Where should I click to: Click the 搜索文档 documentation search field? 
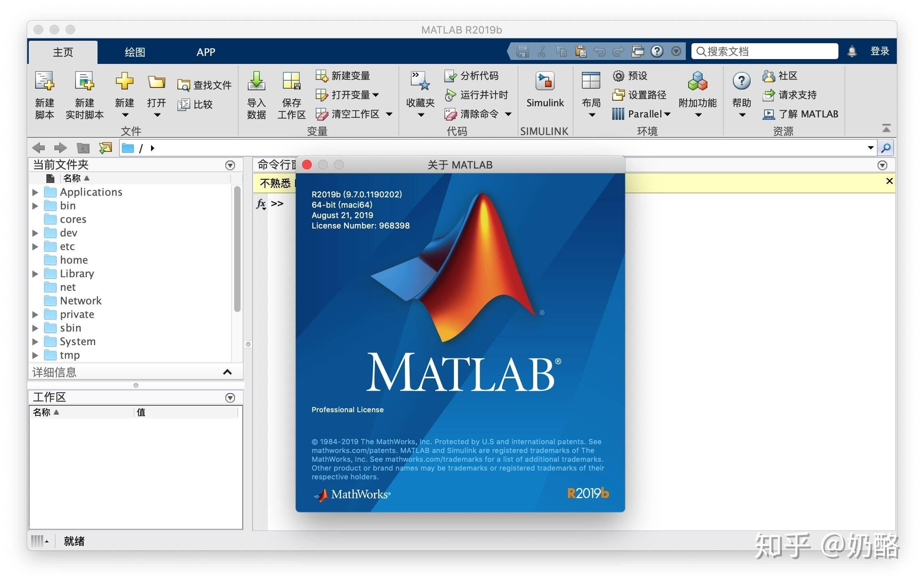point(764,51)
